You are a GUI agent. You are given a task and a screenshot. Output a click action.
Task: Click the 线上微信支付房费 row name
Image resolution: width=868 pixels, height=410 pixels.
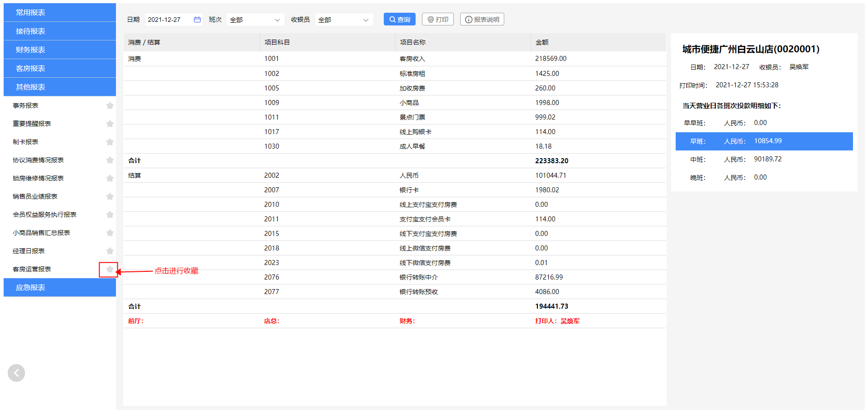tap(425, 248)
